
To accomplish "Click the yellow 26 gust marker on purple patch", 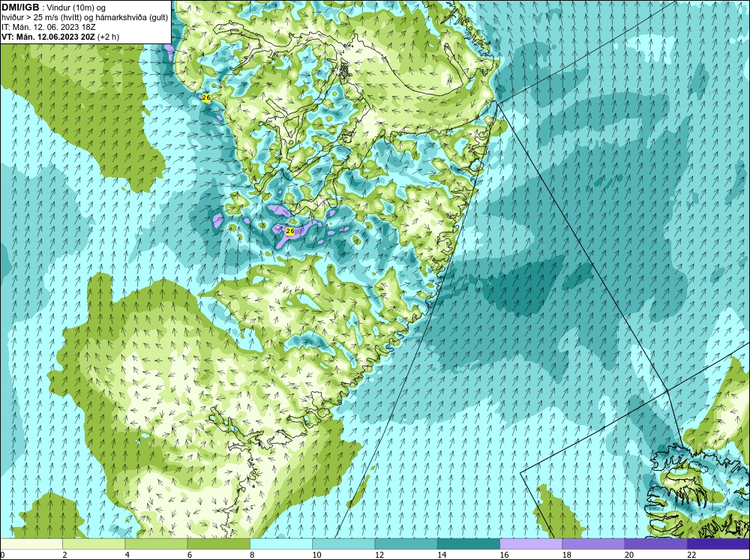I will [289, 231].
